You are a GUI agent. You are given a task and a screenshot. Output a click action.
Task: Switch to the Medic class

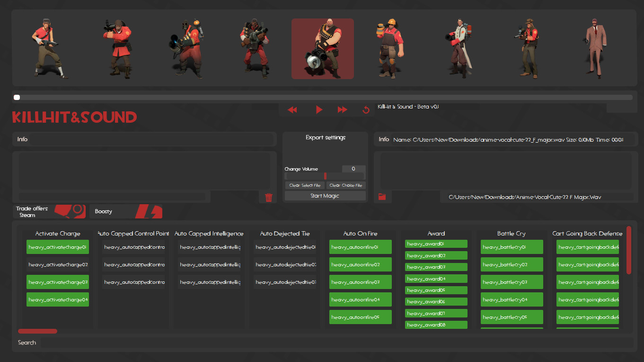[459, 47]
